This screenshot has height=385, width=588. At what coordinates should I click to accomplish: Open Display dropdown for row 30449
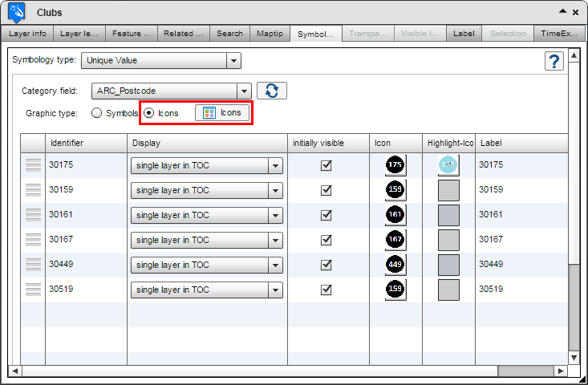(x=207, y=265)
